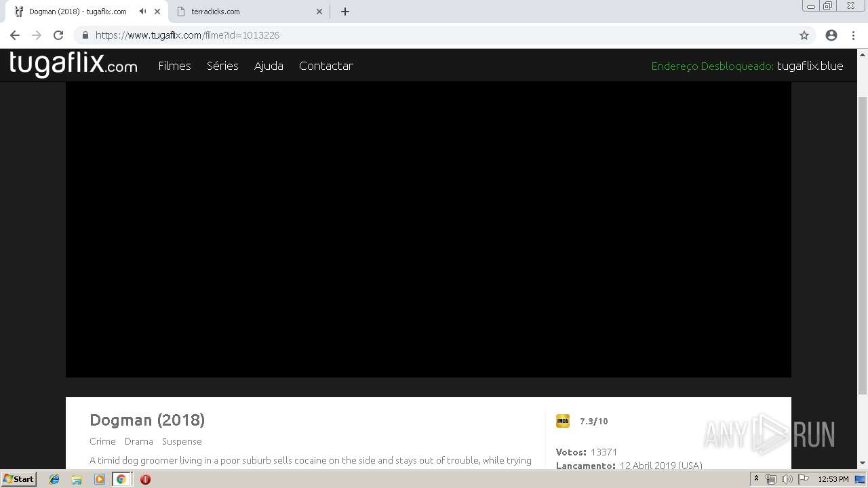868x488 pixels.
Task: Reload the tugaflix page
Action: tap(58, 35)
